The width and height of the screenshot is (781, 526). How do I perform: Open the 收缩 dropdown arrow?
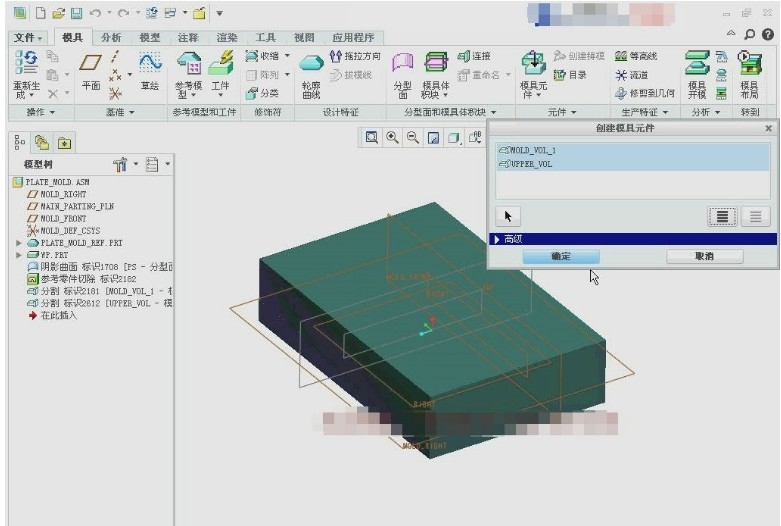click(x=287, y=56)
